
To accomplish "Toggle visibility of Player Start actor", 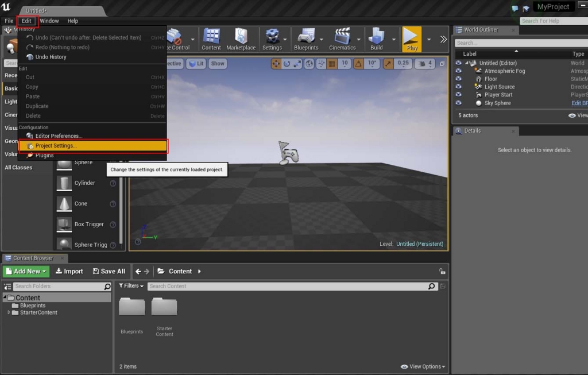I will pos(458,95).
